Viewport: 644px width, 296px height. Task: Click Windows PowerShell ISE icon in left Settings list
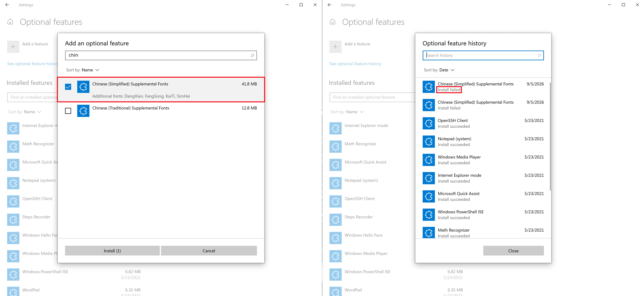point(13,274)
